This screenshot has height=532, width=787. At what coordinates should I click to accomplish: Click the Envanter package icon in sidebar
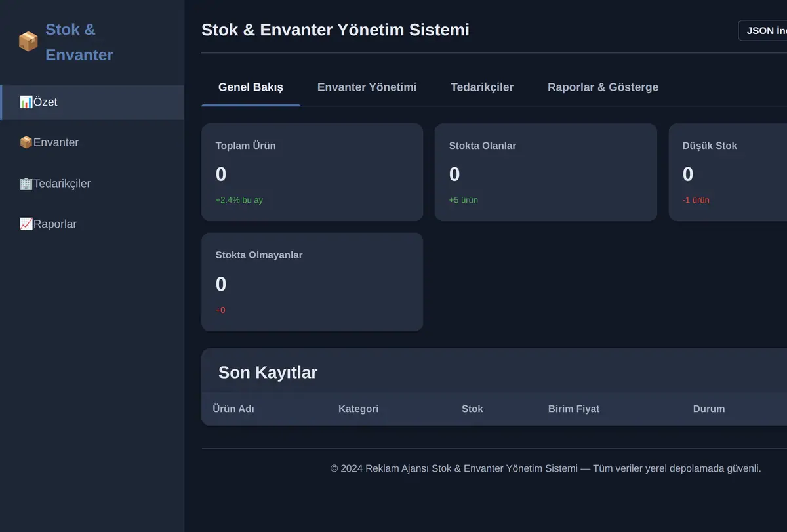(26, 142)
